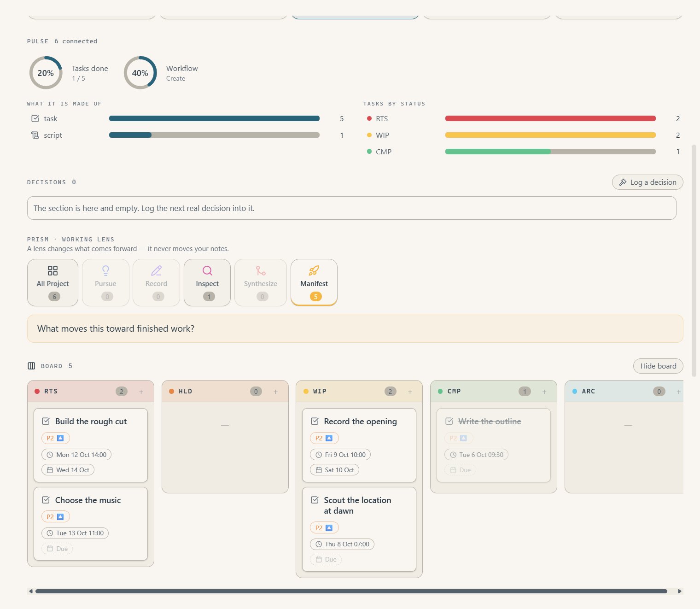Check off Scout the location at dawn task
Viewport: 700px width, 609px height.
[315, 500]
